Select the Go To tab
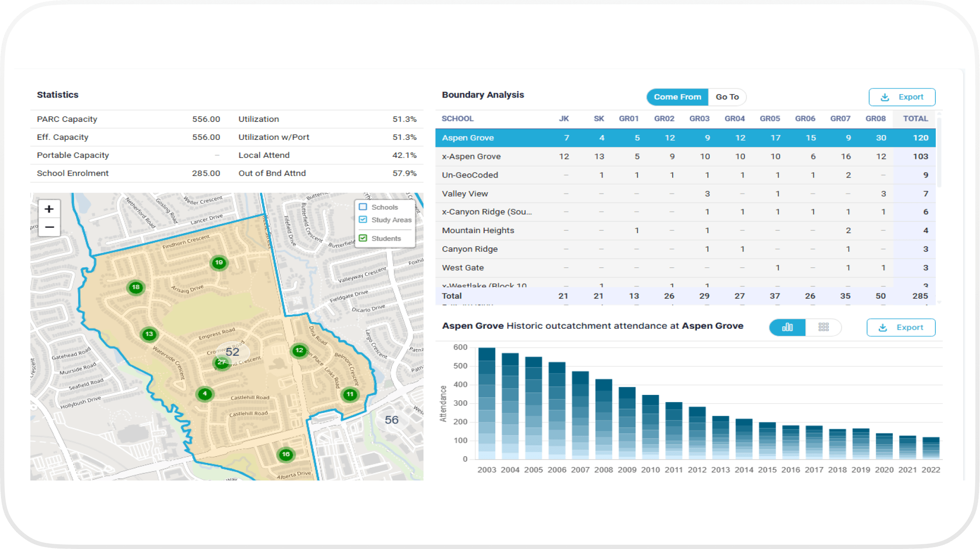The height and width of the screenshot is (549, 980). click(727, 97)
